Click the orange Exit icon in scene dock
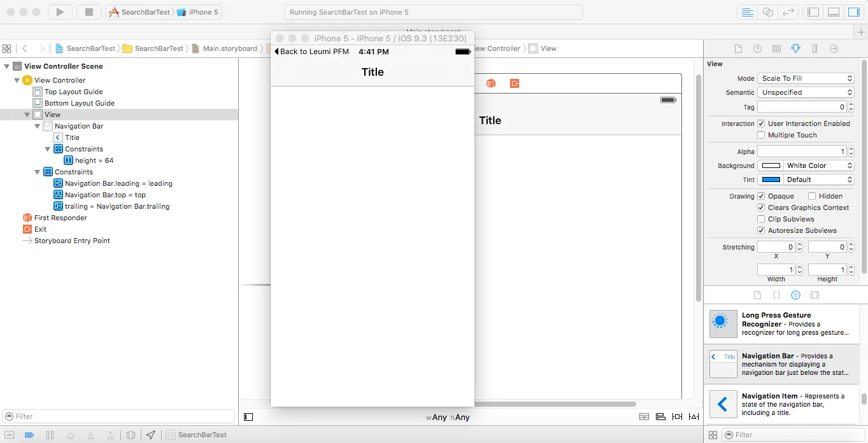The height and width of the screenshot is (443, 868). click(x=515, y=83)
